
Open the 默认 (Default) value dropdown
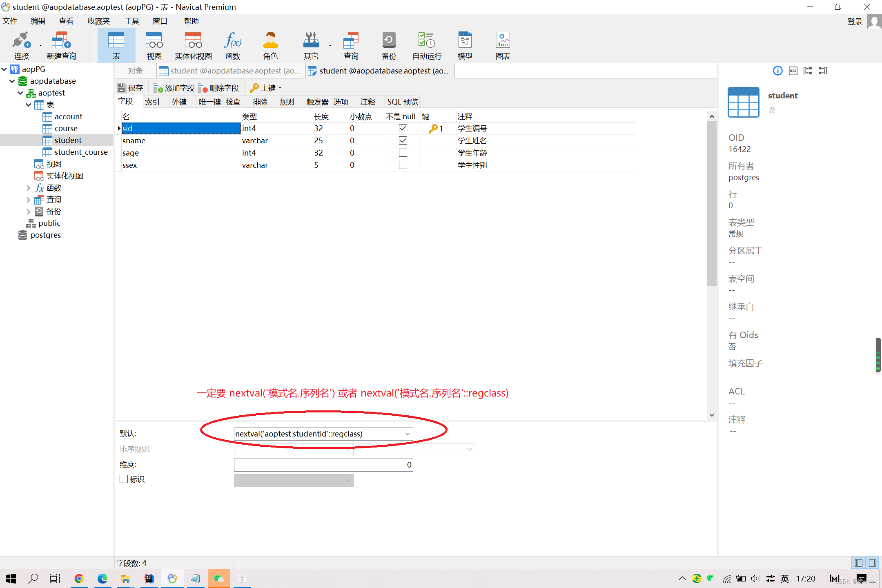click(408, 433)
